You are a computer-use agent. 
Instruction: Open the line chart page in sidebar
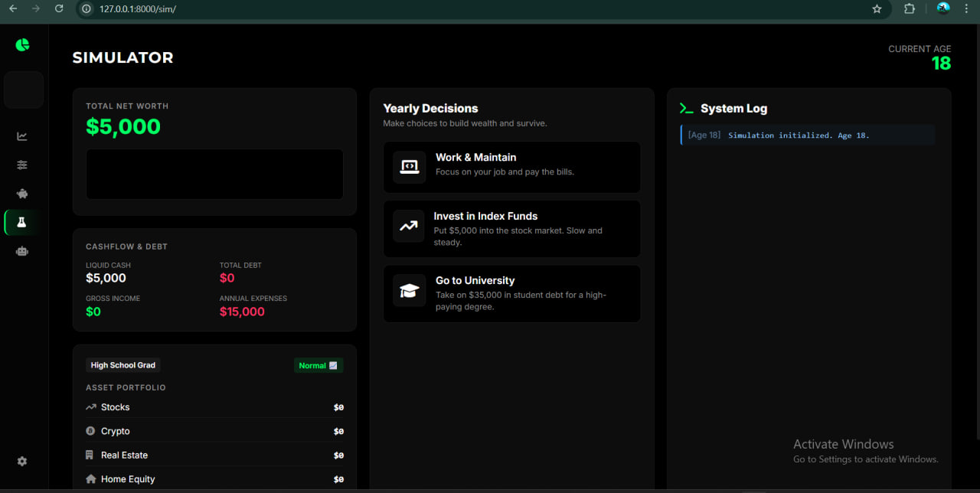click(x=22, y=136)
